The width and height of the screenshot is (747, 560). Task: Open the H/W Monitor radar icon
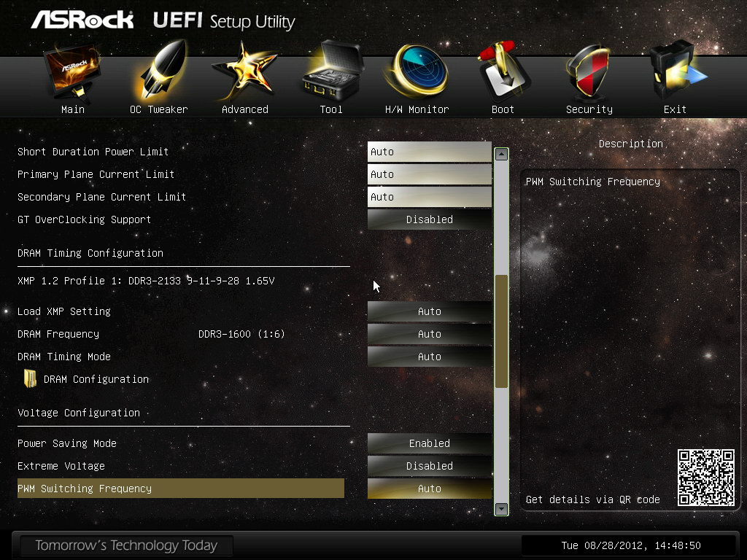(417, 71)
